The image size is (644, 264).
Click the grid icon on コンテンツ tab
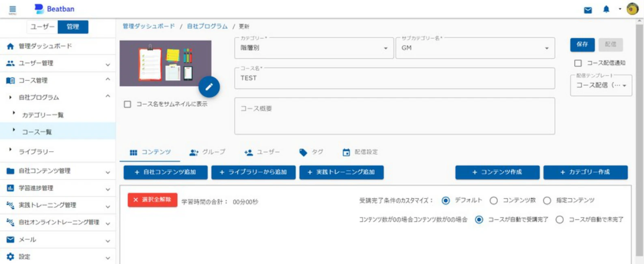134,152
